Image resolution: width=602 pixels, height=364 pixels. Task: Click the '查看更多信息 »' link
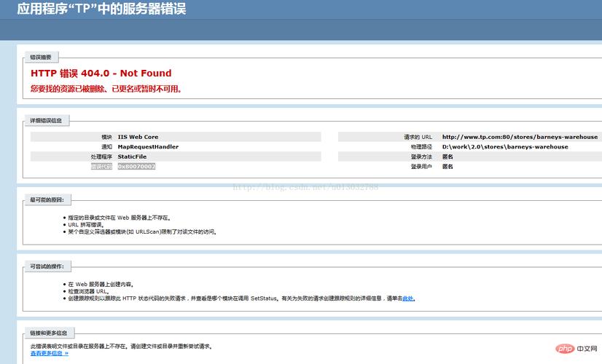[x=50, y=353]
